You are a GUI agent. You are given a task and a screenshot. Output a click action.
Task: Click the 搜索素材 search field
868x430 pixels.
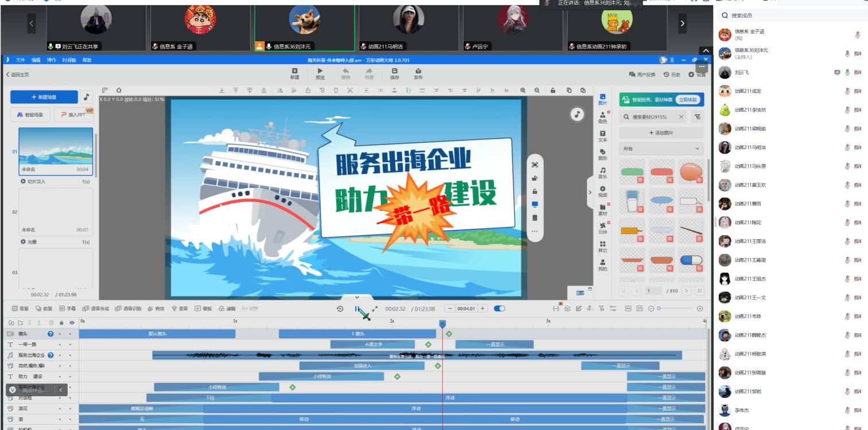point(653,117)
